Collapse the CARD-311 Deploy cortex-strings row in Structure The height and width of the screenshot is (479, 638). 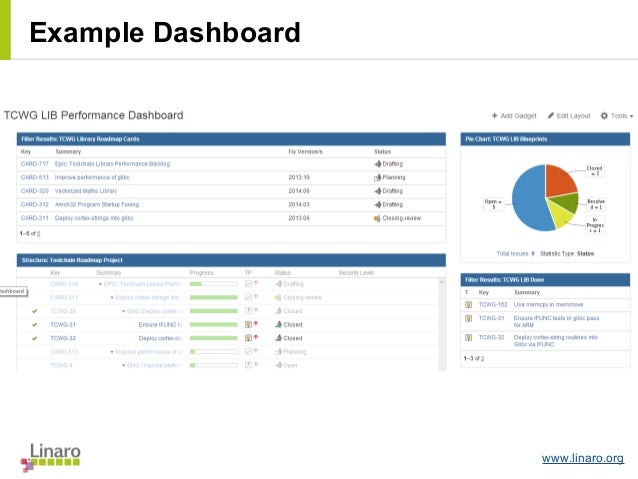point(112,298)
